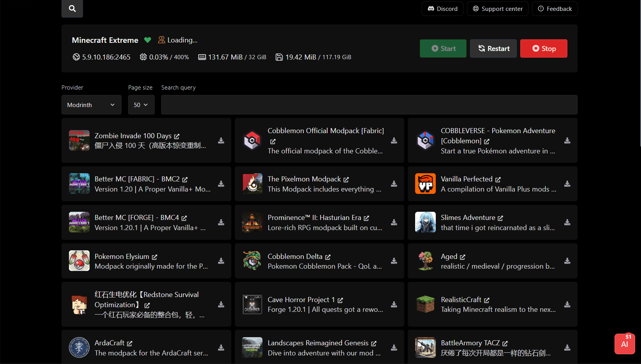
Task: Download Landscapes Reimagined Genesis
Action: [x=394, y=348]
